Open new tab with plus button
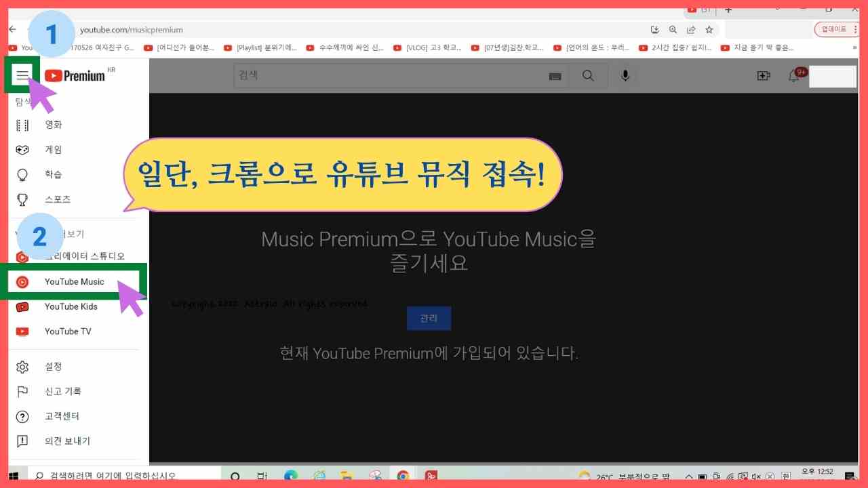Viewport: 868px width, 488px height. pos(729,10)
